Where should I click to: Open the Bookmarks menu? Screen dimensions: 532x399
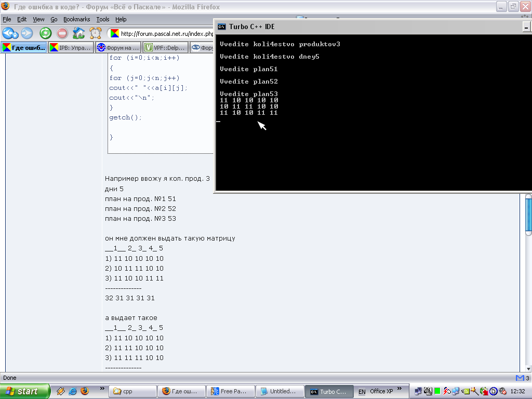[x=76, y=19]
